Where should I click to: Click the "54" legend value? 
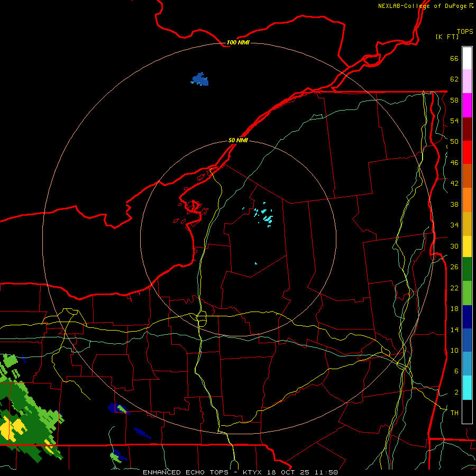(x=454, y=121)
